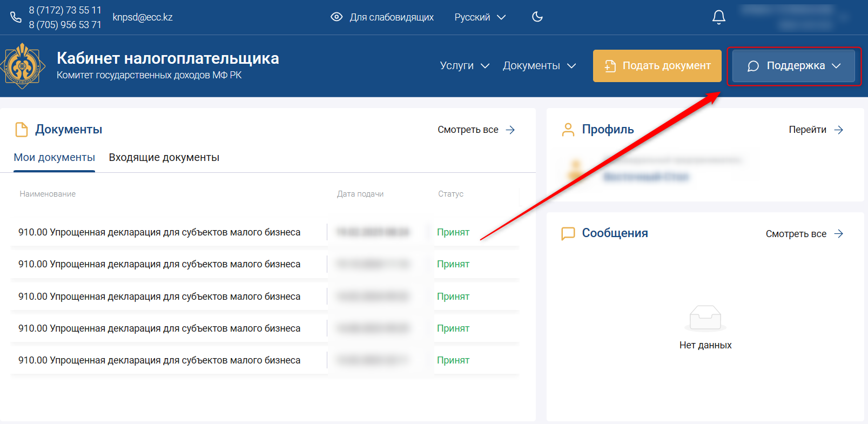Open the Поддержка dropdown button
This screenshot has width=868, height=424.
tap(793, 66)
